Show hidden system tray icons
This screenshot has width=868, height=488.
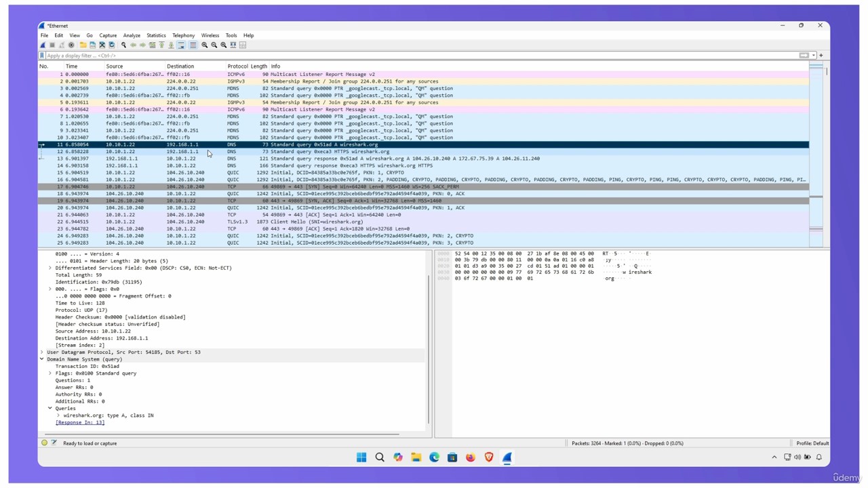pos(774,457)
